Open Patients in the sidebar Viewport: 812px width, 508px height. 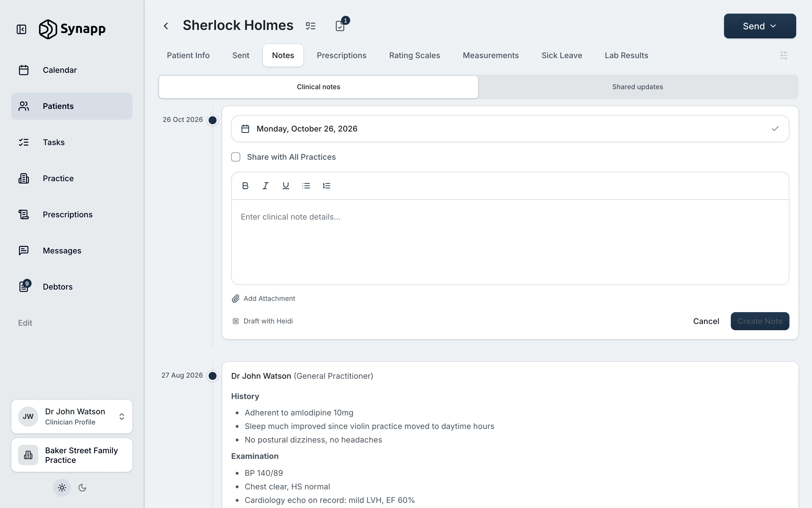point(72,106)
